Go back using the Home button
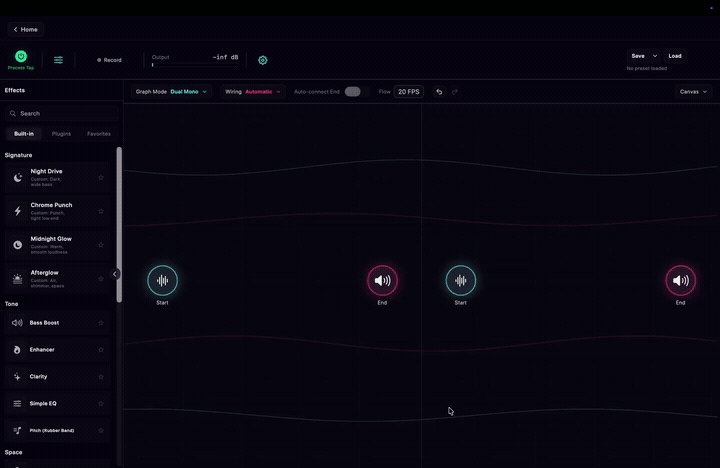The width and height of the screenshot is (720, 468). click(26, 29)
